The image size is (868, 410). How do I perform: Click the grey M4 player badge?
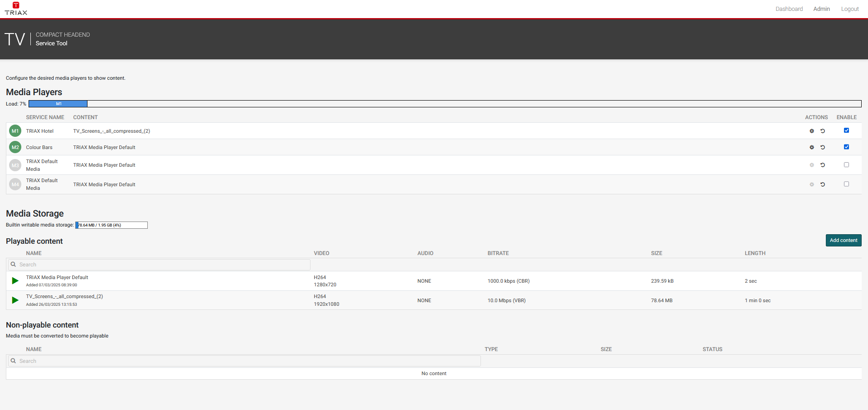pyautogui.click(x=15, y=184)
